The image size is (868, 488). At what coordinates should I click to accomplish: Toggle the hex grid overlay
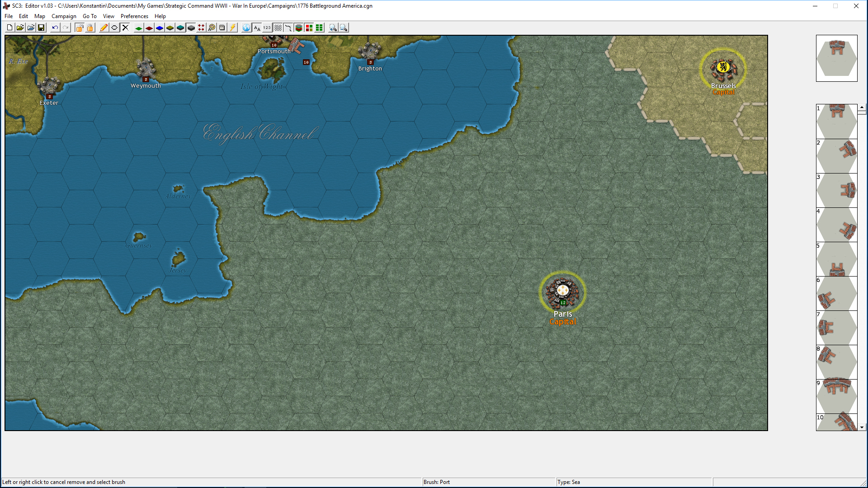point(278,28)
